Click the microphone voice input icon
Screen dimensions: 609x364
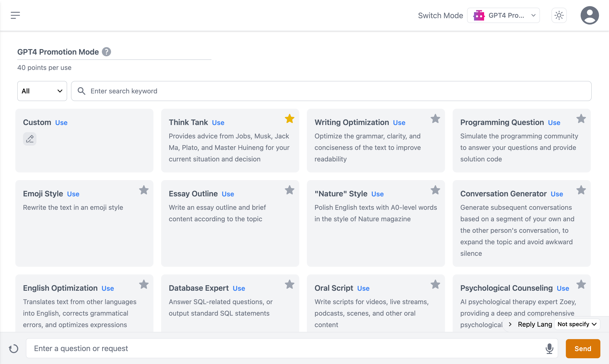(549, 348)
